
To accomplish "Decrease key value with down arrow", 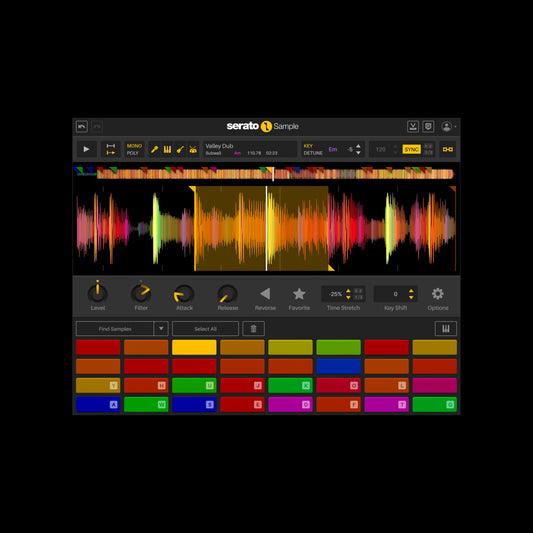I will (x=358, y=153).
